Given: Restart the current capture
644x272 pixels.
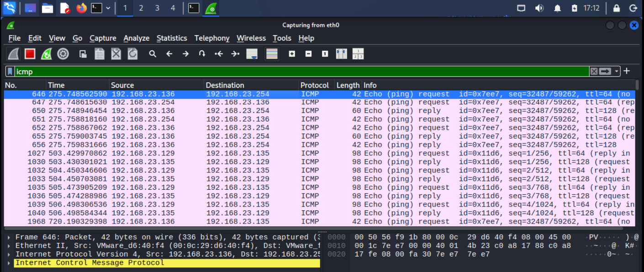Looking at the screenshot, I should click(x=47, y=54).
